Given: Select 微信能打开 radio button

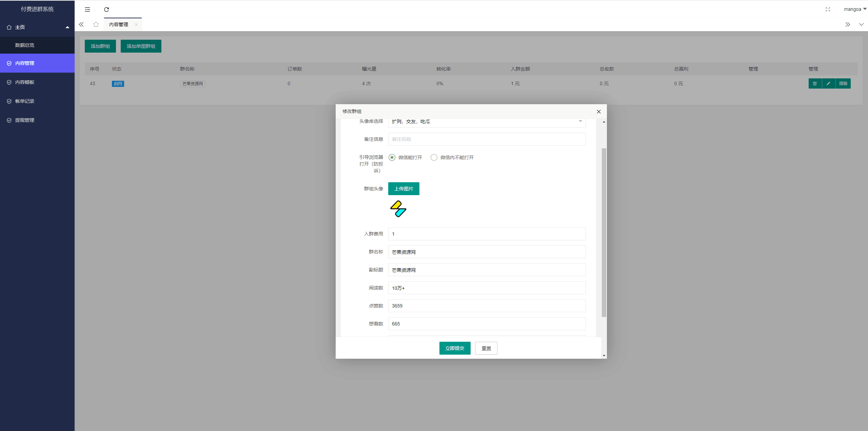Looking at the screenshot, I should [x=391, y=157].
